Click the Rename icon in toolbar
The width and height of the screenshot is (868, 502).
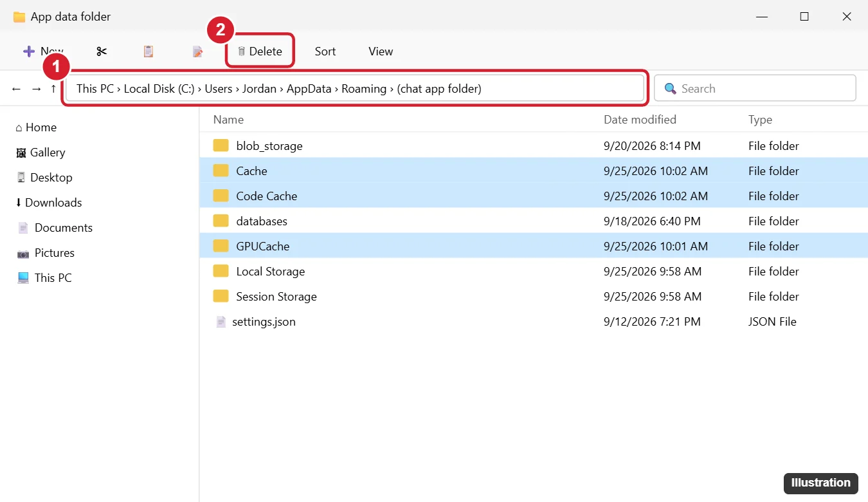(x=198, y=51)
